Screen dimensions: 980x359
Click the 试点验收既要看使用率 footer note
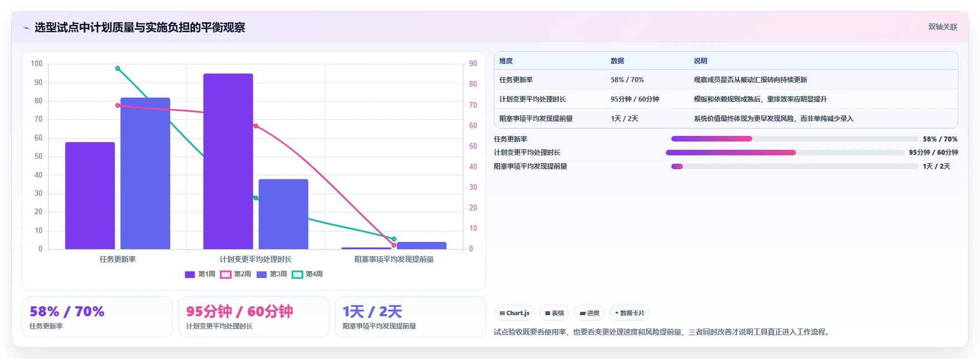click(663, 332)
